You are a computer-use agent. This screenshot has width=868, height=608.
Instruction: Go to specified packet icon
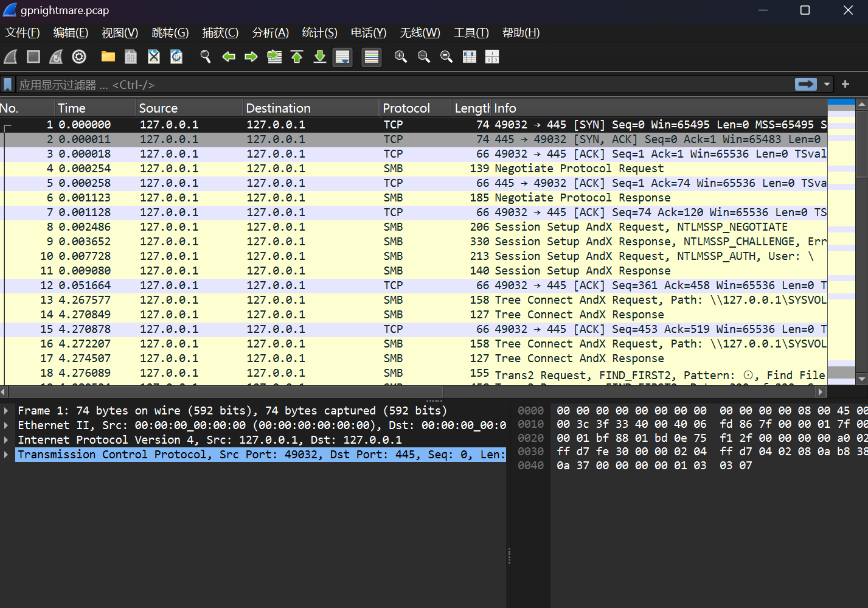pyautogui.click(x=274, y=57)
